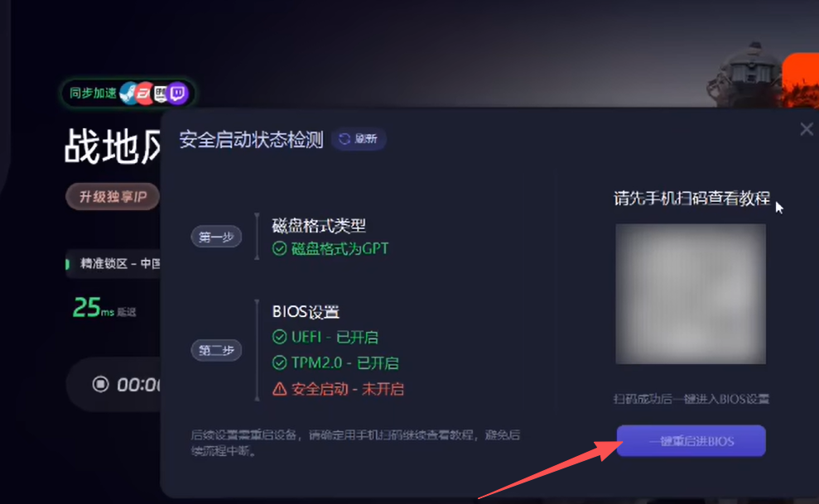The height and width of the screenshot is (504, 819).
Task: Click the 一键重启进BIOS button
Action: point(691,441)
